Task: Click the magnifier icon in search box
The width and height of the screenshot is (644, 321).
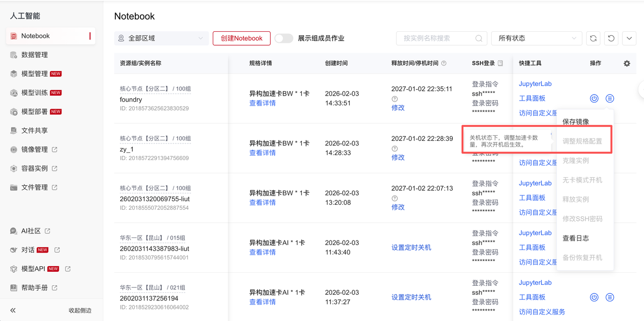Action: pos(478,38)
